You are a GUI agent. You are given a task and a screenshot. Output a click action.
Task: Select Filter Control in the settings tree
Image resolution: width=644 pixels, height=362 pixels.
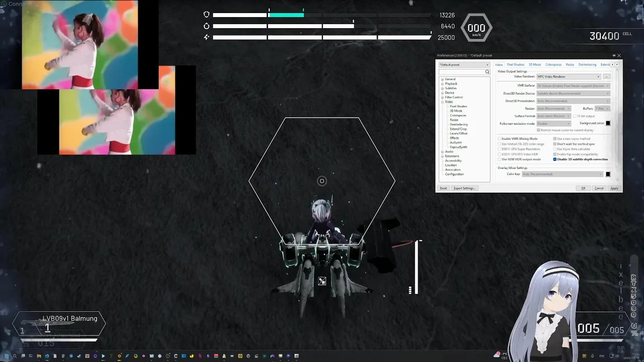(x=454, y=97)
